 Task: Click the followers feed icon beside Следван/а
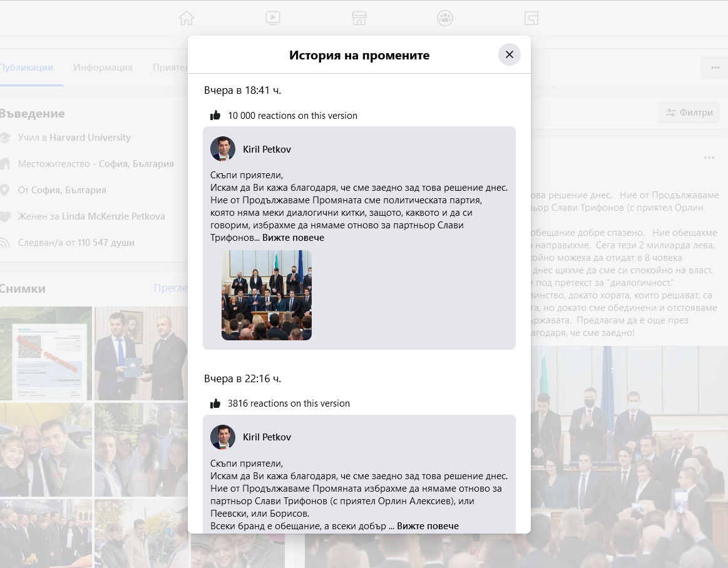[4, 243]
